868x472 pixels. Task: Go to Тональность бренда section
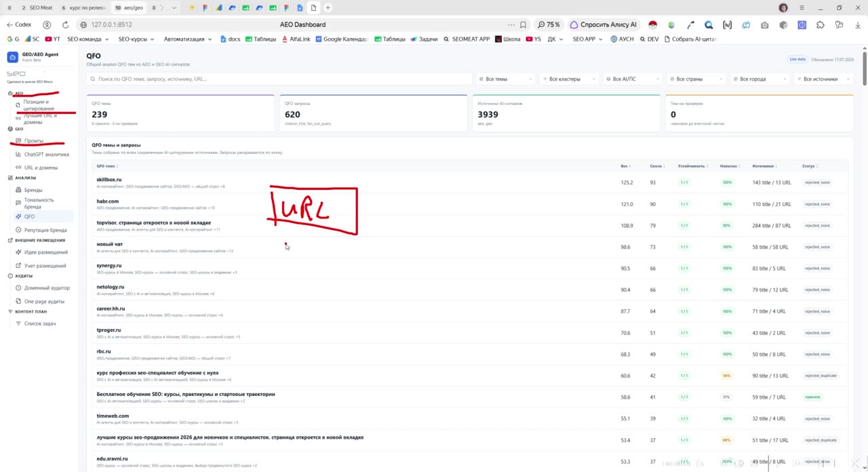click(39, 203)
